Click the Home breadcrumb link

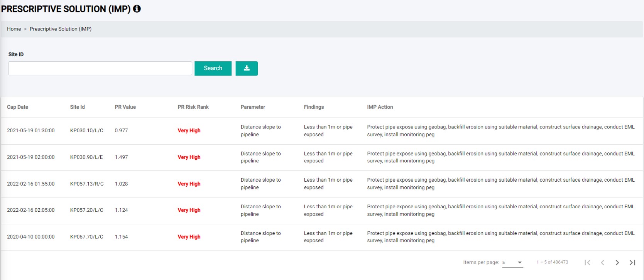tap(14, 29)
